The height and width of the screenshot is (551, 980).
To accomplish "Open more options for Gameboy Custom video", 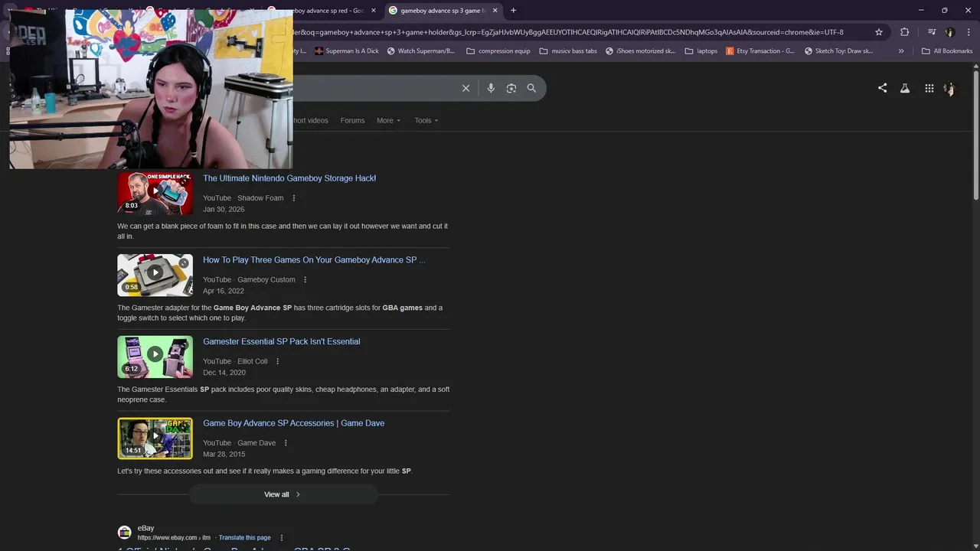I will (x=305, y=280).
